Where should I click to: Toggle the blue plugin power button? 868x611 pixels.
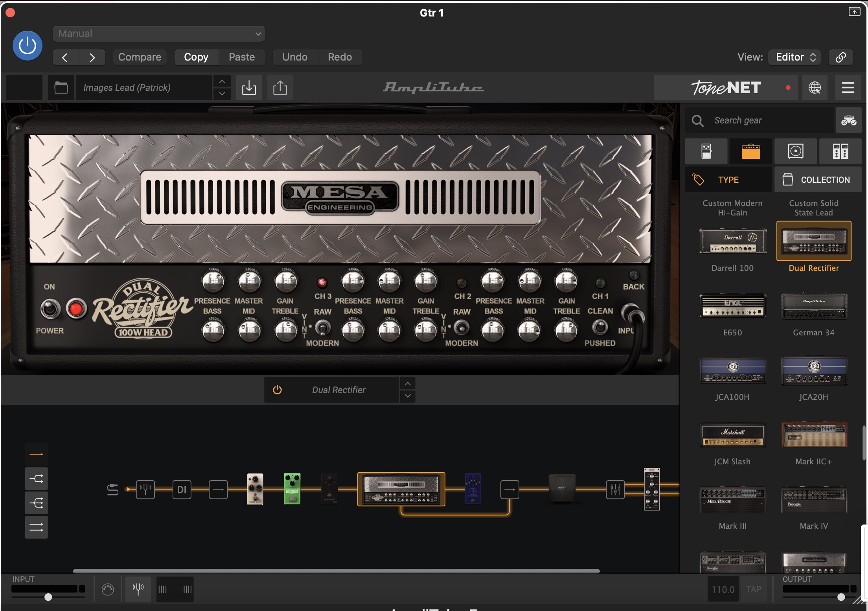tap(28, 46)
